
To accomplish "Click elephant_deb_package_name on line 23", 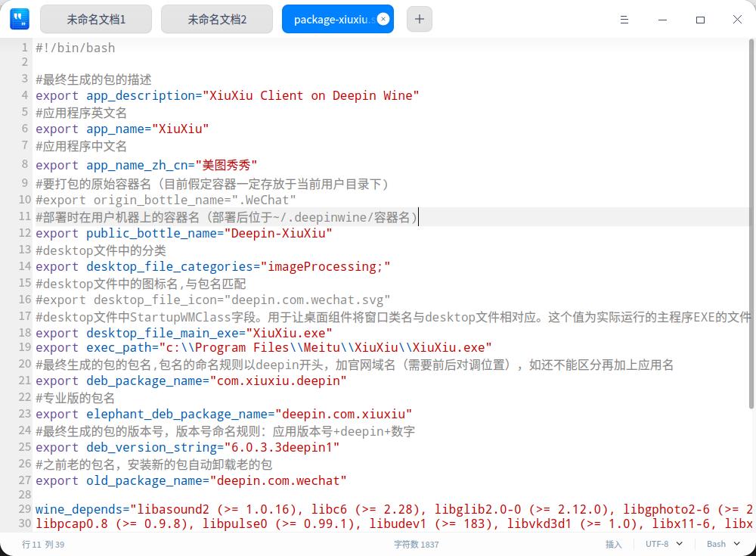I will pyautogui.click(x=181, y=414).
